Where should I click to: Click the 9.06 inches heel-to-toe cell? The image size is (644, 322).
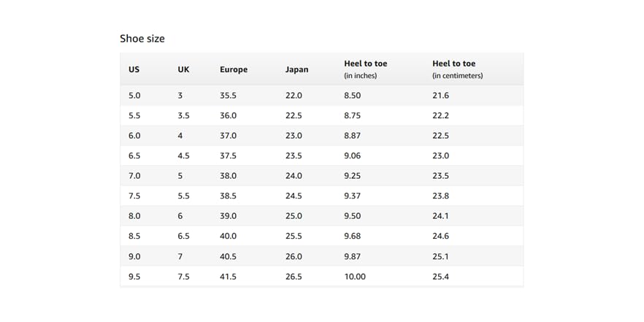pos(353,156)
